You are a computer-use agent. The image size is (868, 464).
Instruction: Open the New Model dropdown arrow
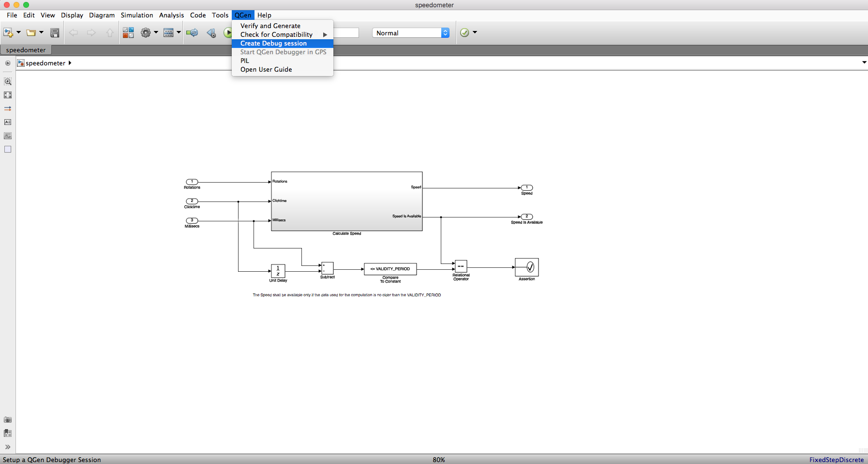click(x=18, y=32)
